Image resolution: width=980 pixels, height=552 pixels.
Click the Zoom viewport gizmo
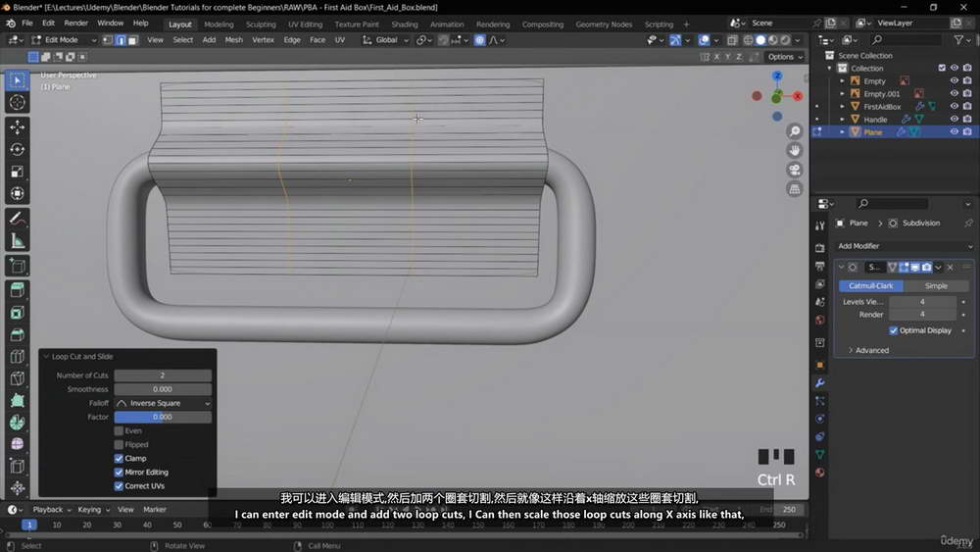(795, 131)
